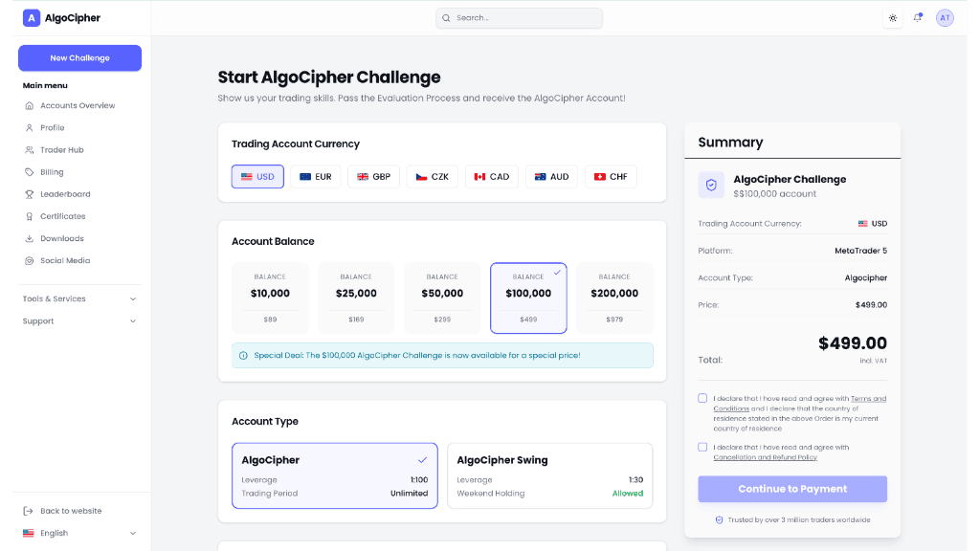Image resolution: width=980 pixels, height=551 pixels.
Task: Click Continue to Payment button
Action: tap(792, 489)
